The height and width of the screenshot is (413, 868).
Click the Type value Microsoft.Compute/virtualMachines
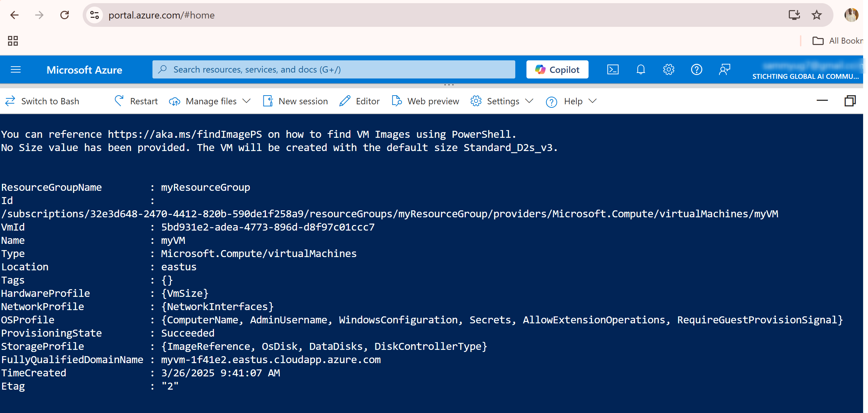pyautogui.click(x=259, y=254)
